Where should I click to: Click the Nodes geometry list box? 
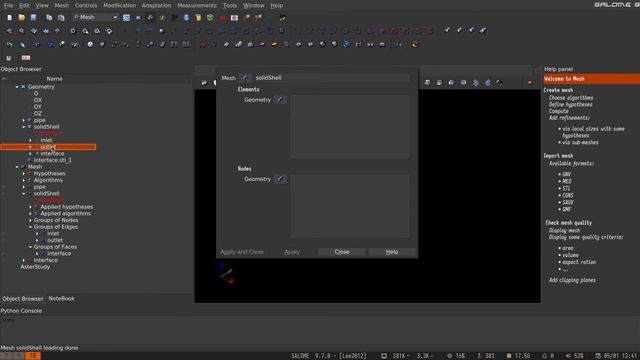pyautogui.click(x=350, y=206)
